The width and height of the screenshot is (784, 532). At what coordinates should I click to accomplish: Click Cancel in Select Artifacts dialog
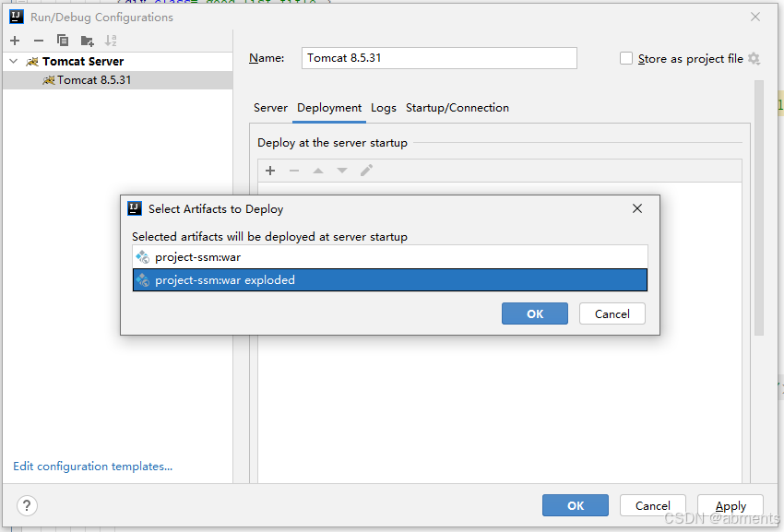(612, 313)
